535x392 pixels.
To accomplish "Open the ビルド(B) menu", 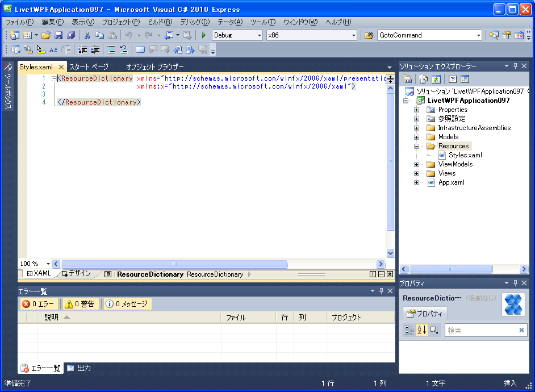I will [x=160, y=22].
